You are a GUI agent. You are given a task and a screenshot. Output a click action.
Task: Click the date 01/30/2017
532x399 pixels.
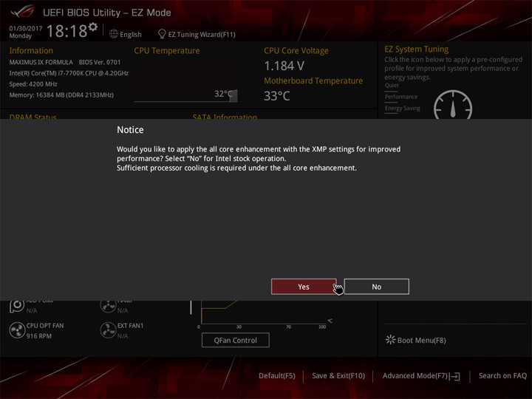pyautogui.click(x=26, y=29)
